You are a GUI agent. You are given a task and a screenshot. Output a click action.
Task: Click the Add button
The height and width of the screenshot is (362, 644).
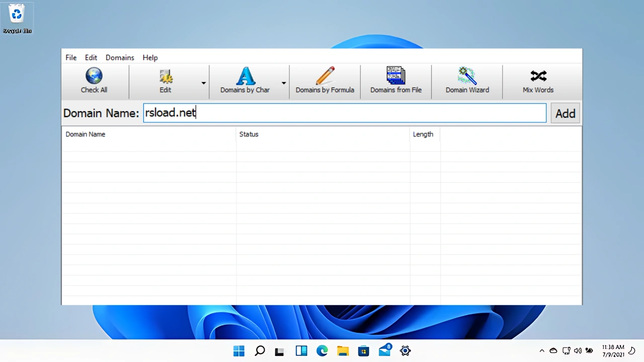click(x=566, y=113)
